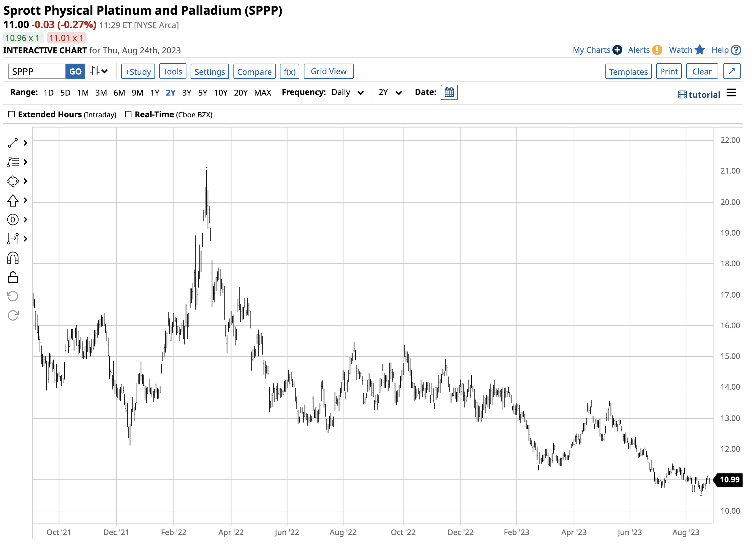The height and width of the screenshot is (551, 756).
Task: Click the Clear button
Action: [703, 71]
